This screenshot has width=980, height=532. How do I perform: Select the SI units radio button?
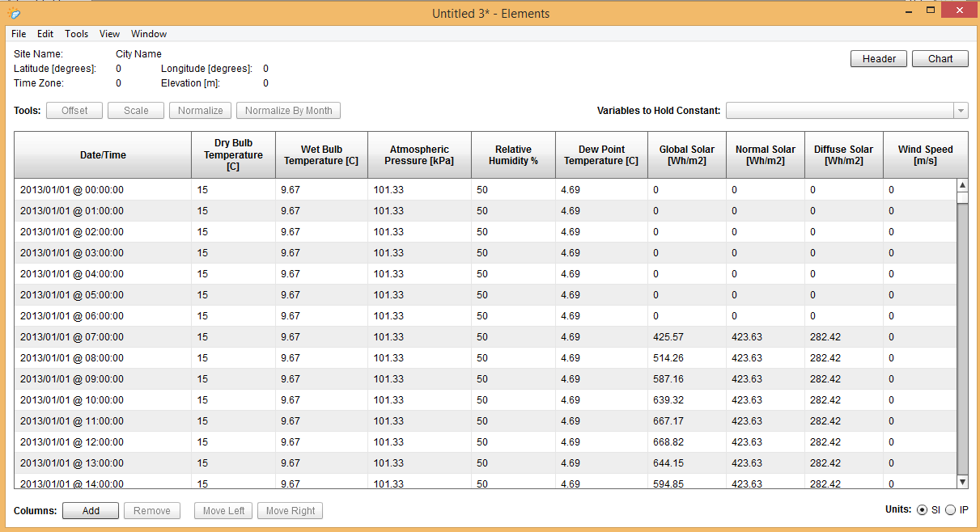(x=922, y=510)
